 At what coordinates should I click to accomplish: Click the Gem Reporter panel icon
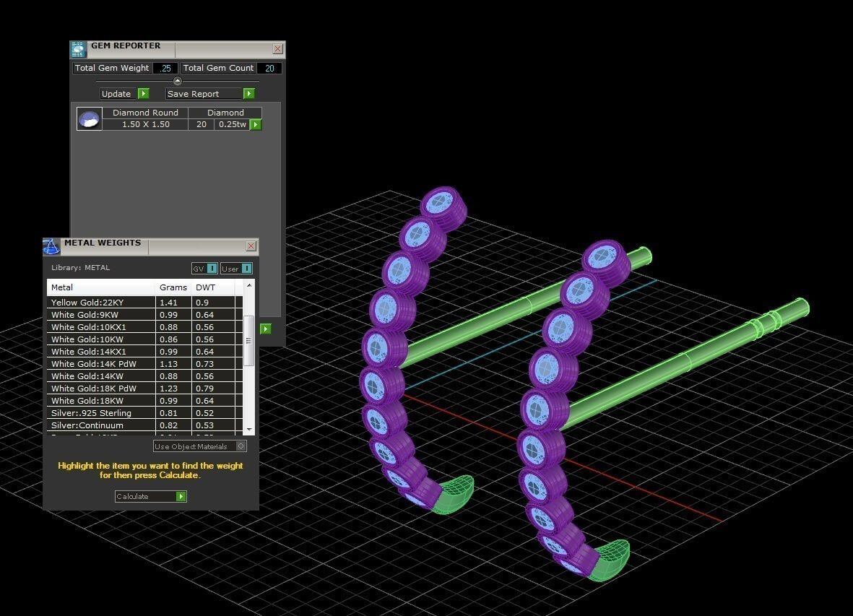(78, 49)
